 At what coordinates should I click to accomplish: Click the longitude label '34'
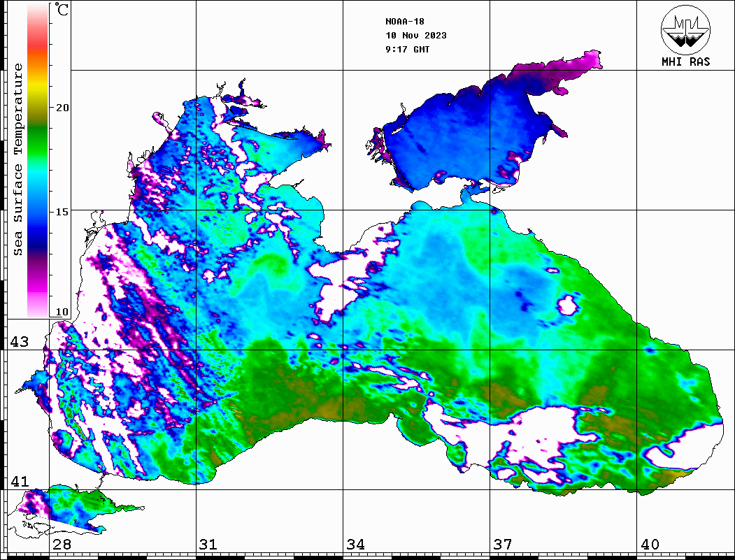pyautogui.click(x=355, y=545)
